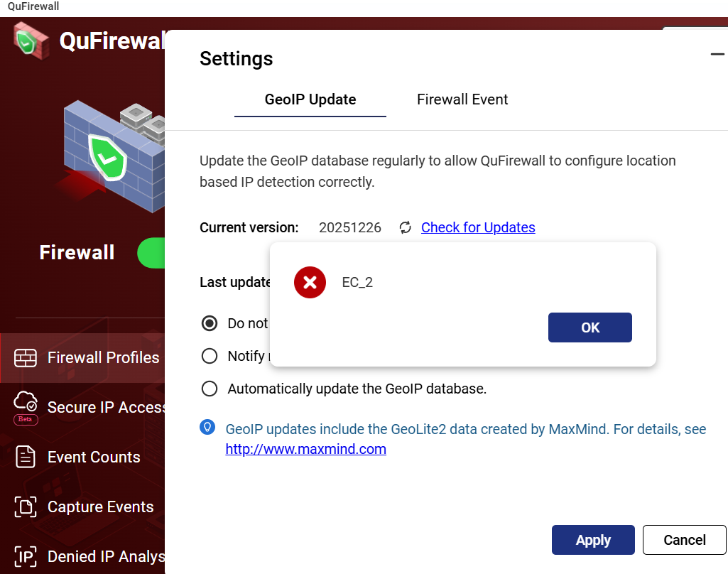This screenshot has height=574, width=728.
Task: Click the red error X icon
Action: (x=310, y=282)
